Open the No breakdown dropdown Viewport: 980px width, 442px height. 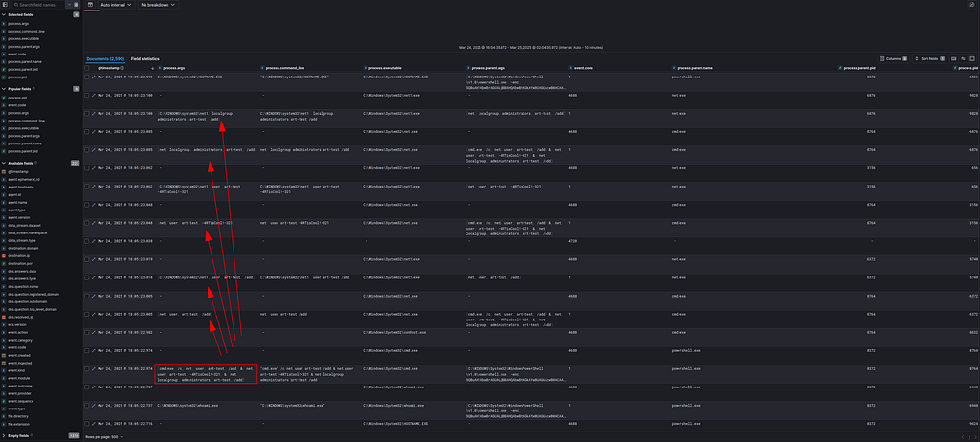tap(158, 5)
